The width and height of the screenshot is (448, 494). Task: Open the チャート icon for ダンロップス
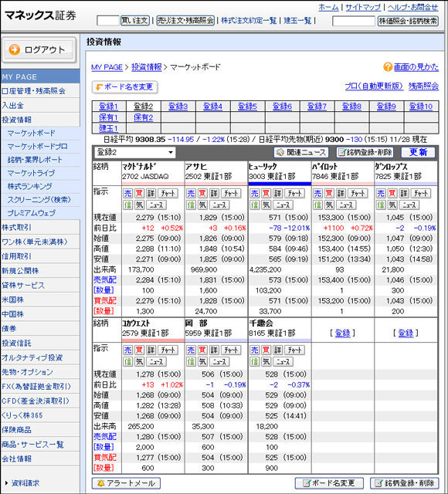(x=421, y=193)
